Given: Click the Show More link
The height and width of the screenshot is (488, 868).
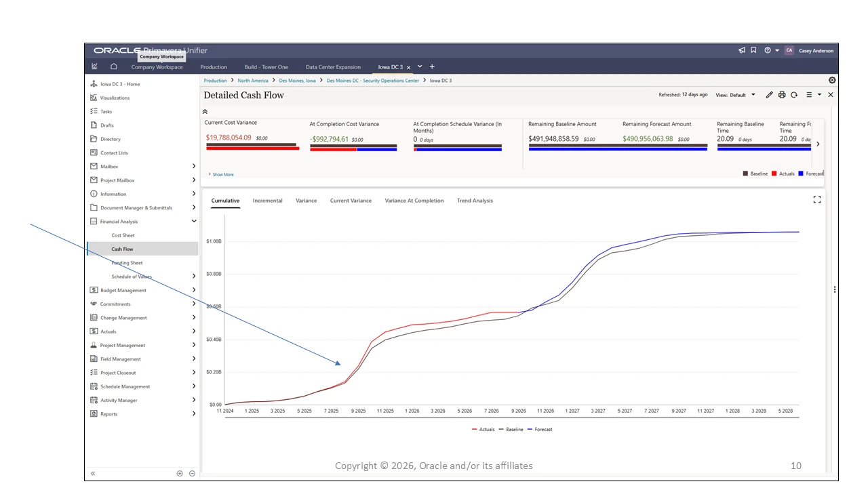Looking at the screenshot, I should click(221, 174).
